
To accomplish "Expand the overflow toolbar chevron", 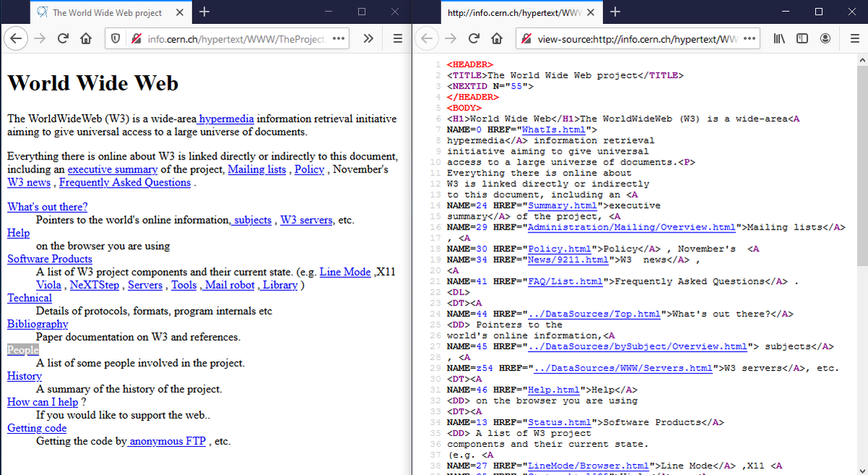I will (369, 38).
